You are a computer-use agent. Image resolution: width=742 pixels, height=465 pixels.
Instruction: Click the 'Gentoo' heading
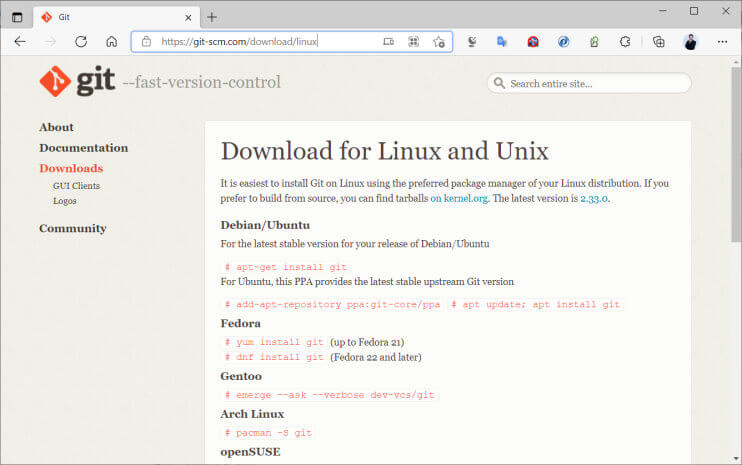241,377
